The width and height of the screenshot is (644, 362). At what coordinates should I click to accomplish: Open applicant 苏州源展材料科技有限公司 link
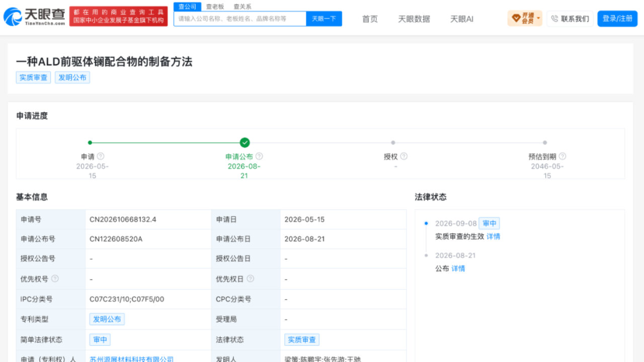point(131,359)
